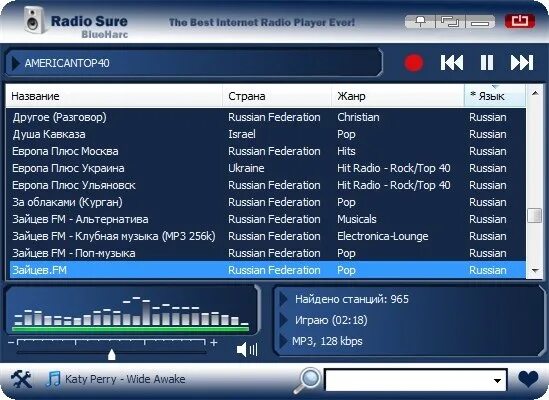Click the Christian genre cell
This screenshot has height=400, width=549.
tap(358, 117)
